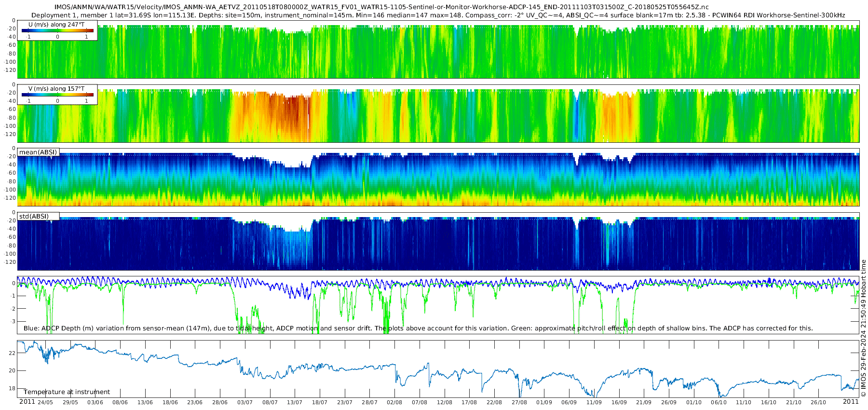
Task: Click the 08/07 date tick label
Action: (270, 402)
